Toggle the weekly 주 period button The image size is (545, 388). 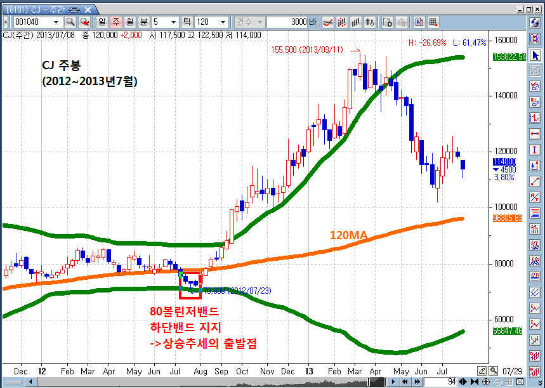tap(116, 22)
